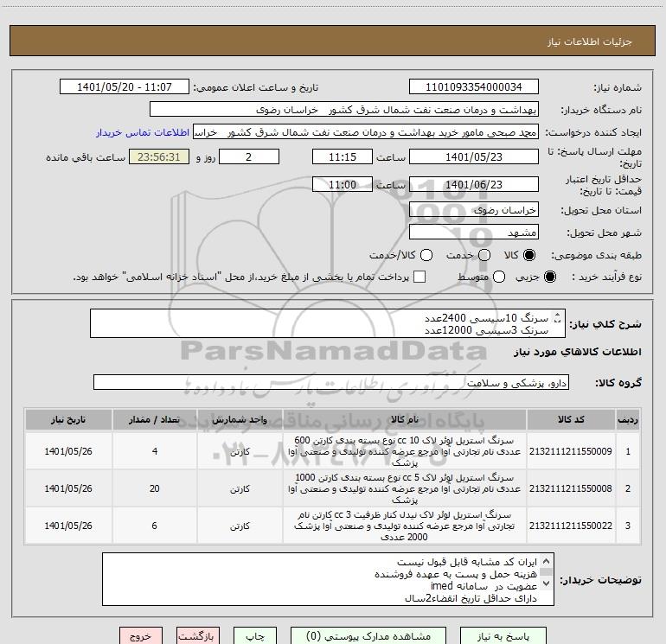Check the اسناد خزانه اسلامی payment checkbox
The width and height of the screenshot is (666, 644).
(419, 277)
